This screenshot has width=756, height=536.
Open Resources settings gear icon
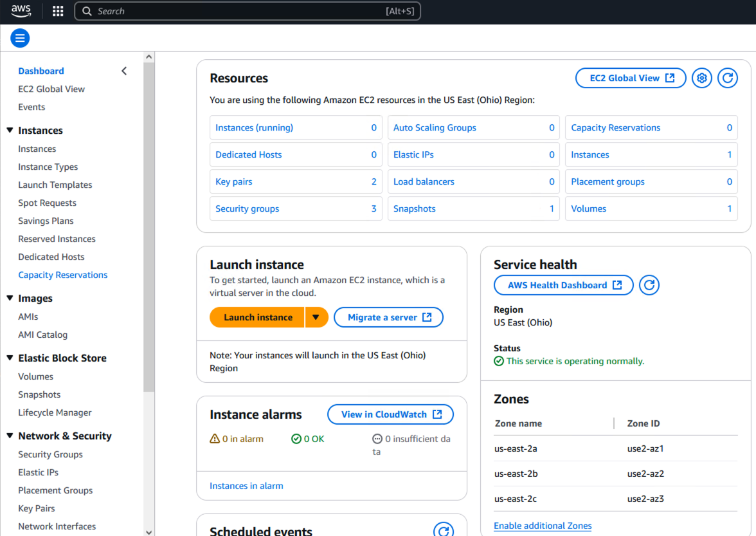point(702,78)
